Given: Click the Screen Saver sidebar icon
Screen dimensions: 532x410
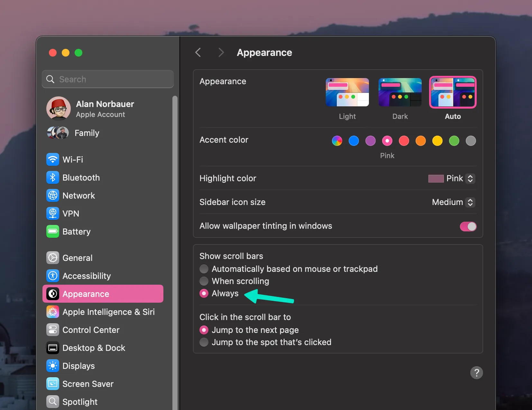Looking at the screenshot, I should (x=53, y=384).
